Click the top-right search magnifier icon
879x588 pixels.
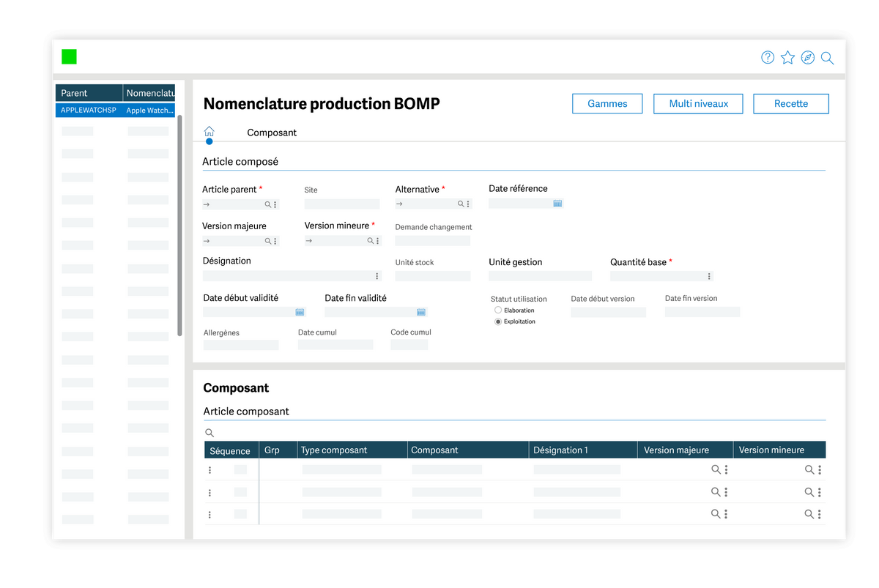tap(827, 59)
